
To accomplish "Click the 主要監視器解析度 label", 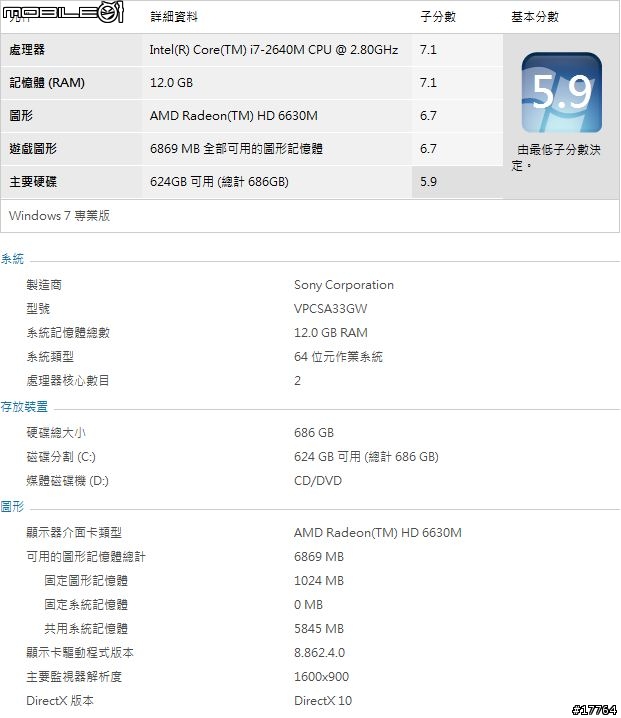I will (x=74, y=676).
